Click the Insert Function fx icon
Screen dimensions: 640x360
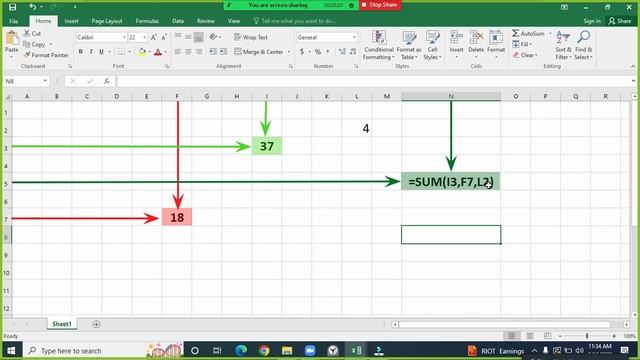(107, 81)
